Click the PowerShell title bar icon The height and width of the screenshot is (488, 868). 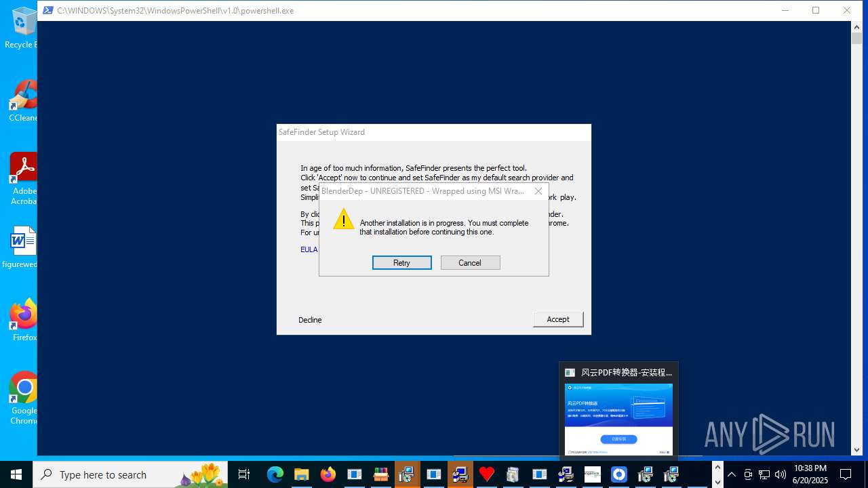point(48,10)
